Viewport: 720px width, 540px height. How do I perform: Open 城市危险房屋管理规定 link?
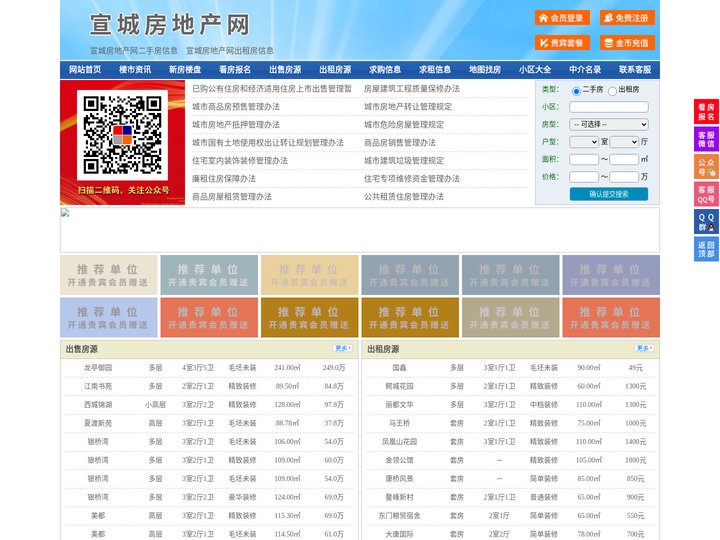[x=404, y=124]
